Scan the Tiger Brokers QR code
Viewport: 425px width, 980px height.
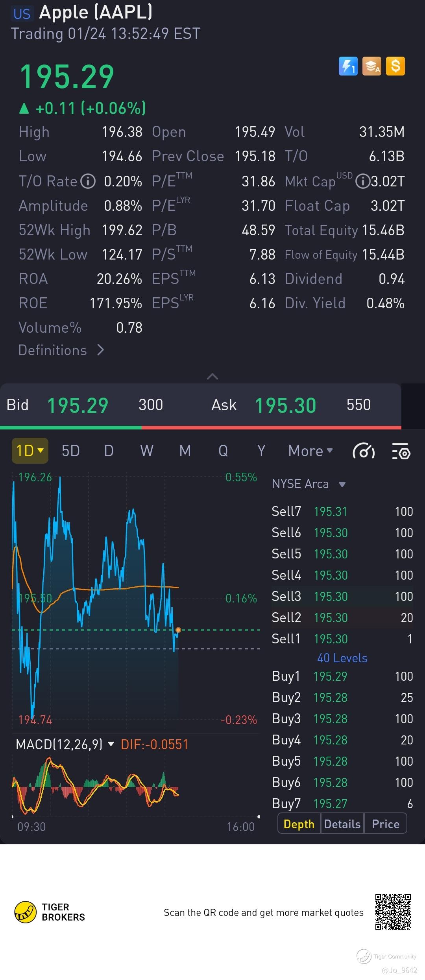pyautogui.click(x=393, y=912)
